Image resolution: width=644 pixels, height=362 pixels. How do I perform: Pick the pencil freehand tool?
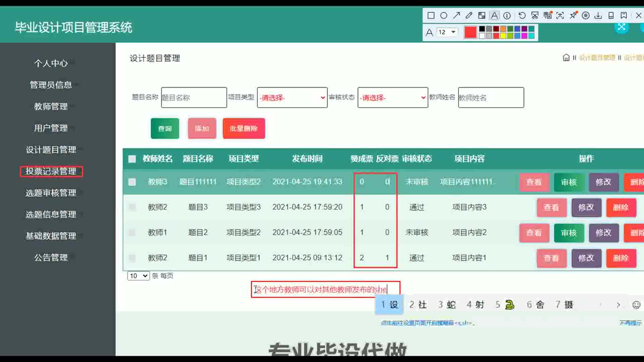[469, 15]
